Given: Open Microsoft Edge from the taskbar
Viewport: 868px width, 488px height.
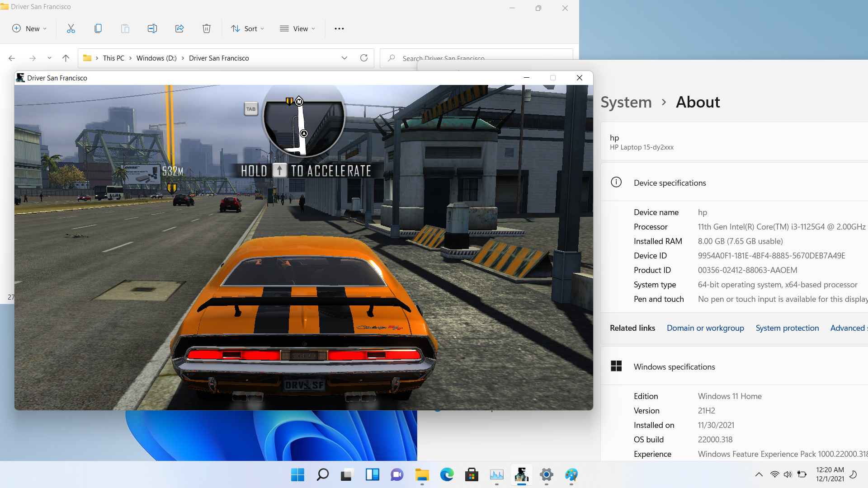Looking at the screenshot, I should tap(447, 474).
